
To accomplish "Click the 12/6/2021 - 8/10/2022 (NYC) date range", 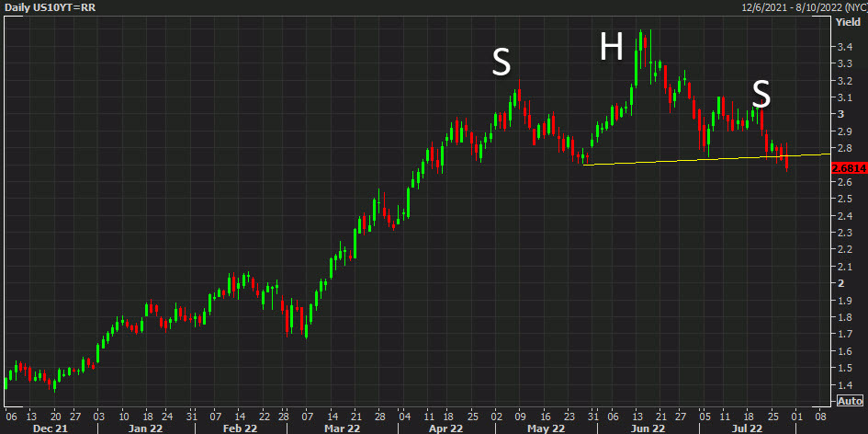I will coord(803,7).
